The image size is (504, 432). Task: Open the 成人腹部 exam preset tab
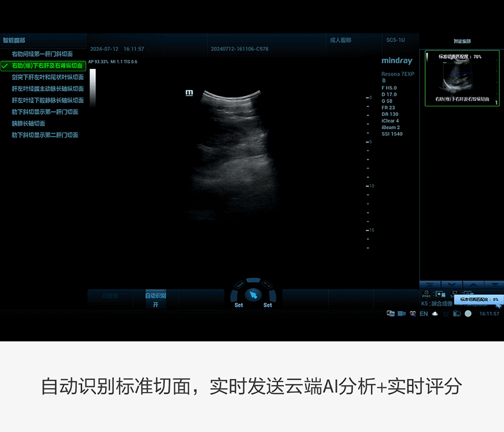tap(340, 40)
